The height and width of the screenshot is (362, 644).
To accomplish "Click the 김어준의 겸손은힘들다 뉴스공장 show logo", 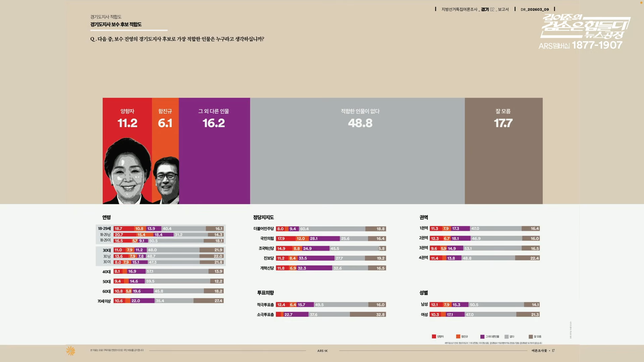I will (x=585, y=26).
